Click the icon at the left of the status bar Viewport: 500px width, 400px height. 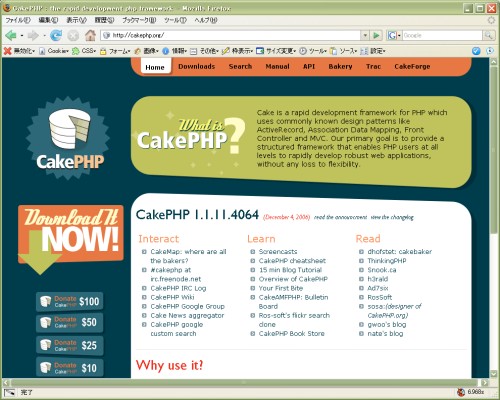(9, 392)
